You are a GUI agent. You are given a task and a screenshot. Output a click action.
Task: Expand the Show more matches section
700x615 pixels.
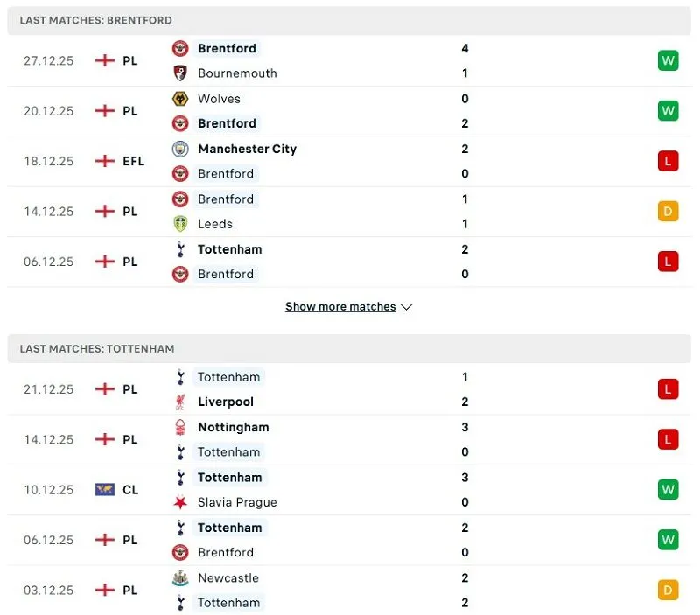click(x=341, y=306)
